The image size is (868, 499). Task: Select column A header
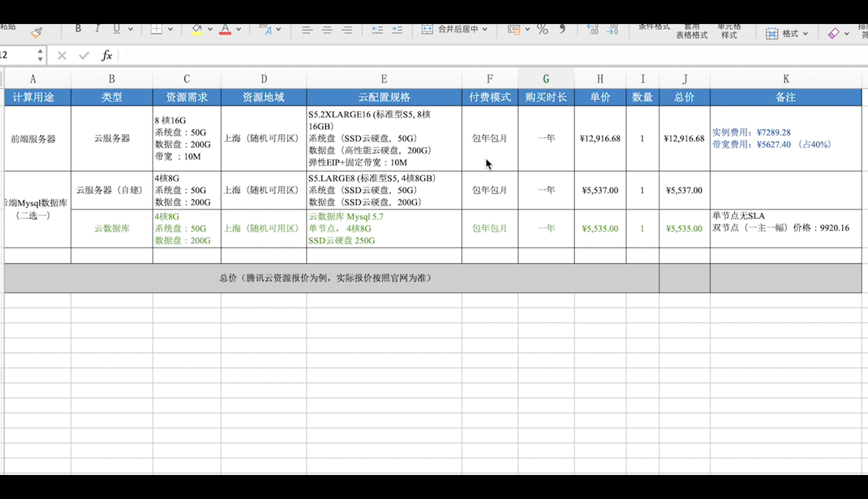pyautogui.click(x=33, y=79)
